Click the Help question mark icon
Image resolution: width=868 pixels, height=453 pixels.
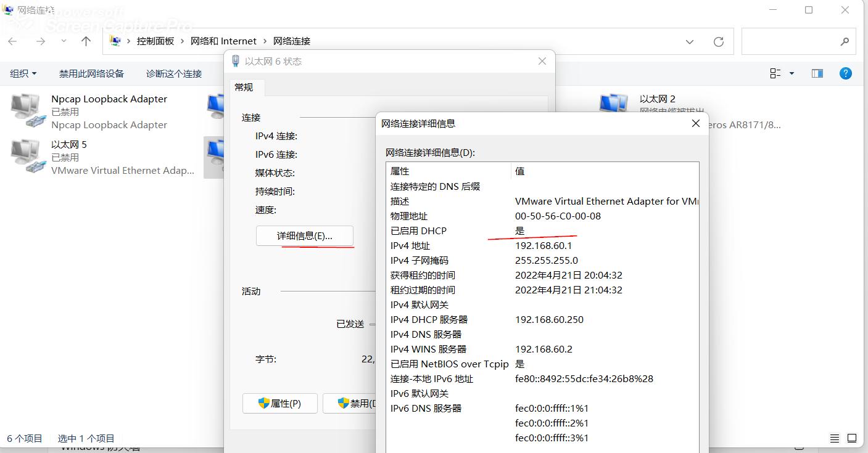click(845, 73)
